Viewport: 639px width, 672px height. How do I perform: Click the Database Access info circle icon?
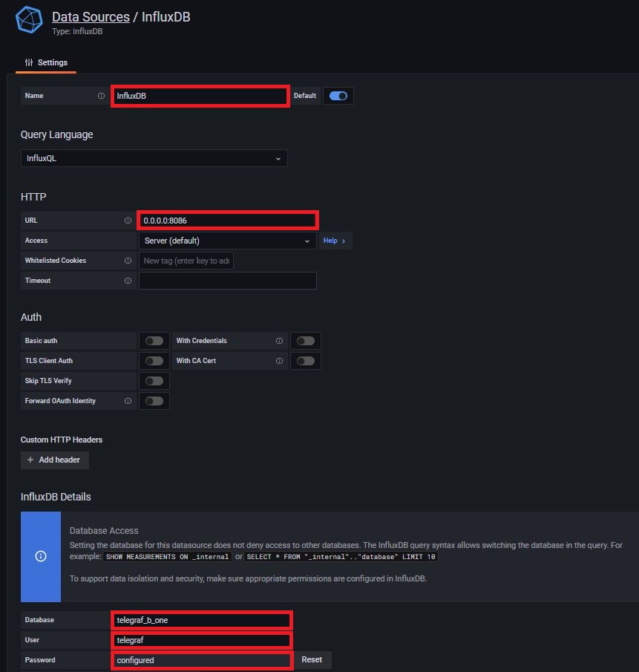(x=41, y=556)
